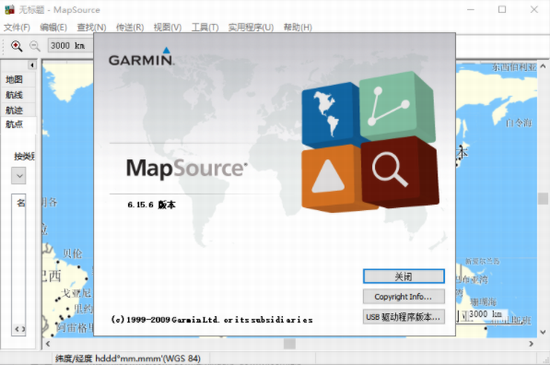The height and width of the screenshot is (365, 550).
Task: Click the blue world map cube icon
Action: pos(331,114)
